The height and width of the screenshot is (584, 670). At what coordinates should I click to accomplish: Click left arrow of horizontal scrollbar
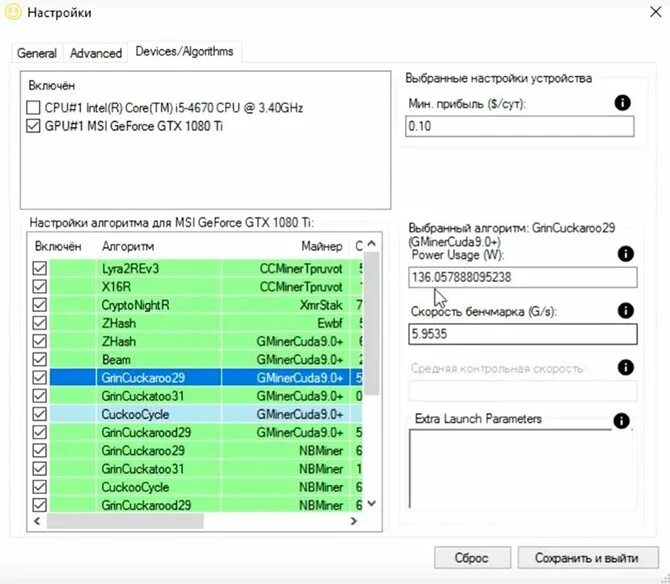[37, 521]
